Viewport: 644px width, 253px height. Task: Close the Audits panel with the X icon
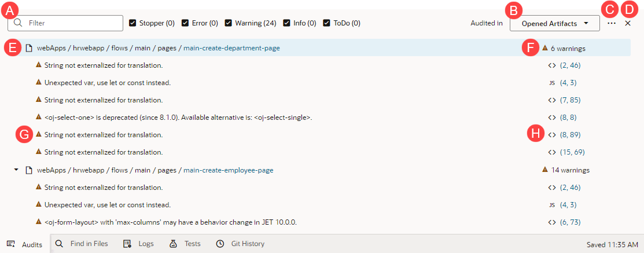pos(628,23)
